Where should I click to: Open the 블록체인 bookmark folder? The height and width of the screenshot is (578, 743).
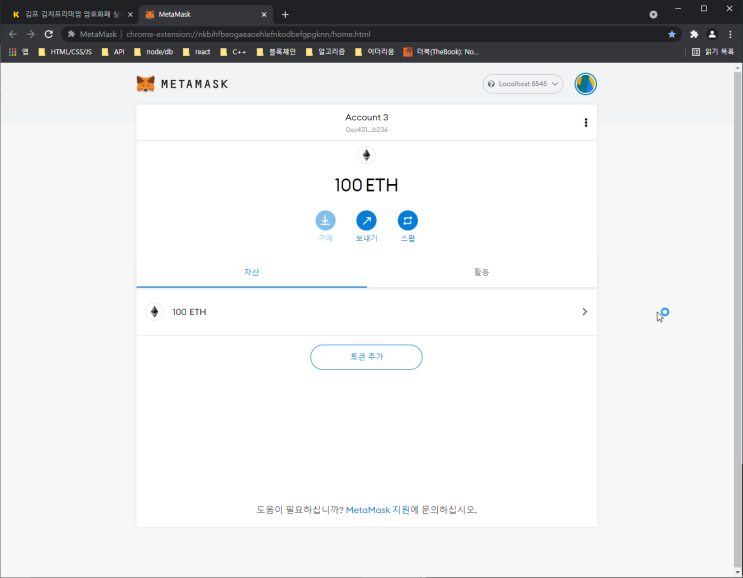tap(276, 52)
